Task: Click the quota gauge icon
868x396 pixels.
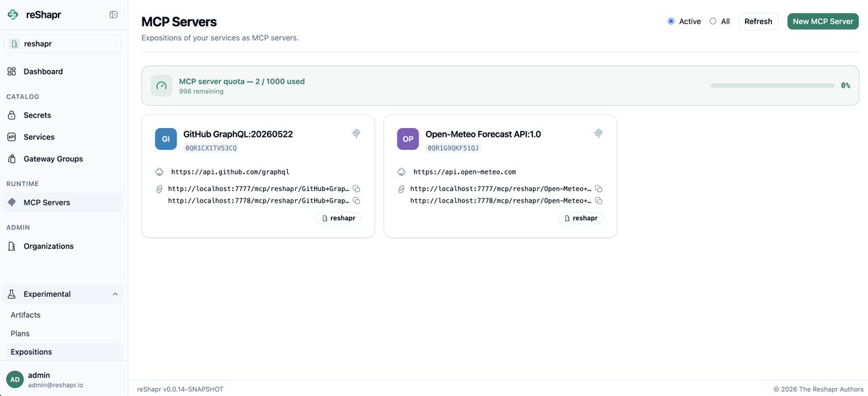Action: click(x=161, y=85)
